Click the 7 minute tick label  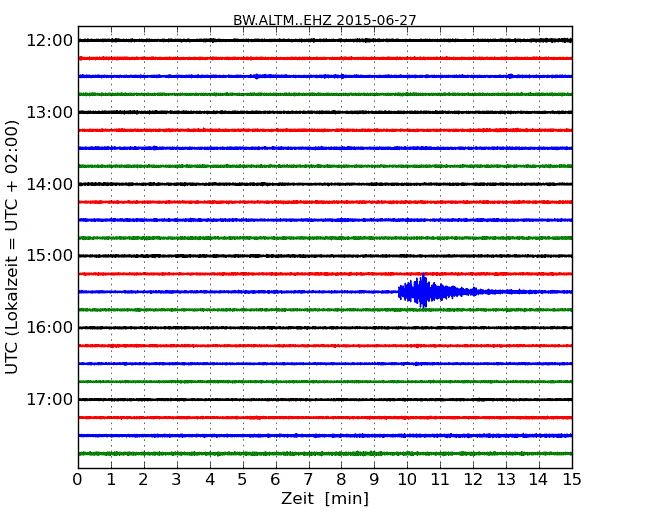pyautogui.click(x=308, y=480)
